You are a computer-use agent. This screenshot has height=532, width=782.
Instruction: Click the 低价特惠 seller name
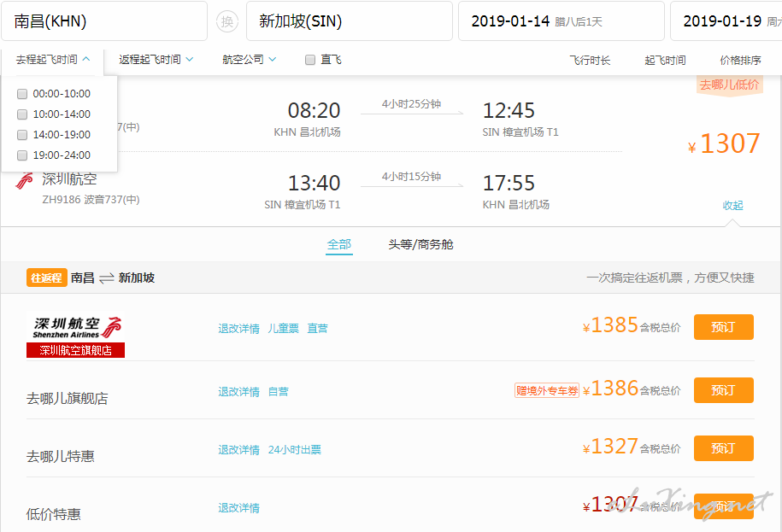point(53,514)
